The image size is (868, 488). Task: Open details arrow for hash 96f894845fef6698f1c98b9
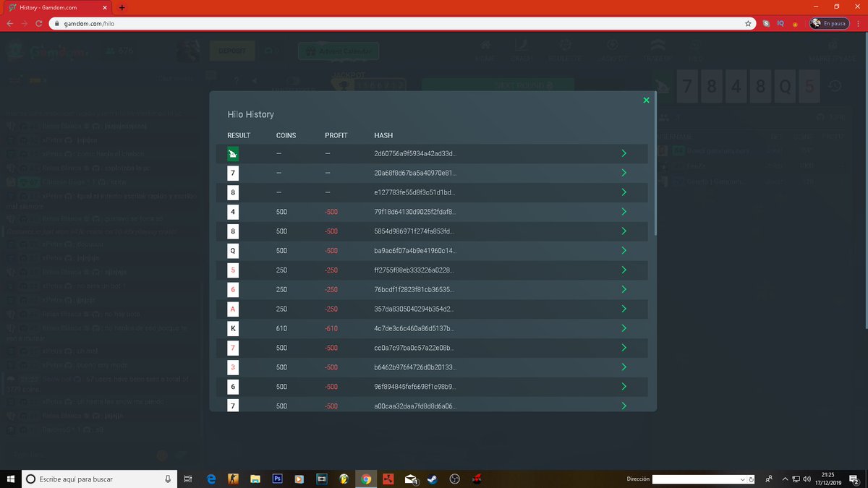[x=624, y=387]
